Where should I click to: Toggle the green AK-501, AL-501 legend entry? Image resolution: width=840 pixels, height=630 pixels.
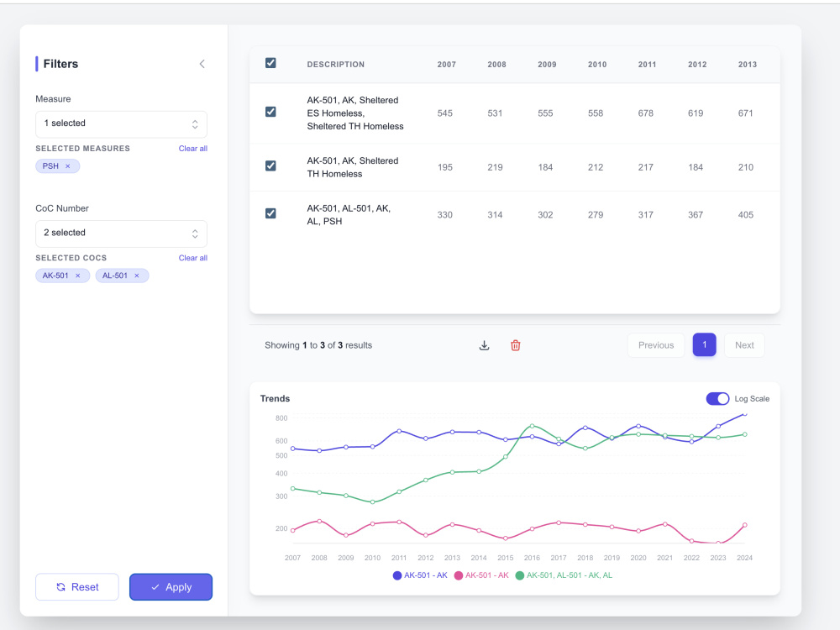[x=564, y=575]
